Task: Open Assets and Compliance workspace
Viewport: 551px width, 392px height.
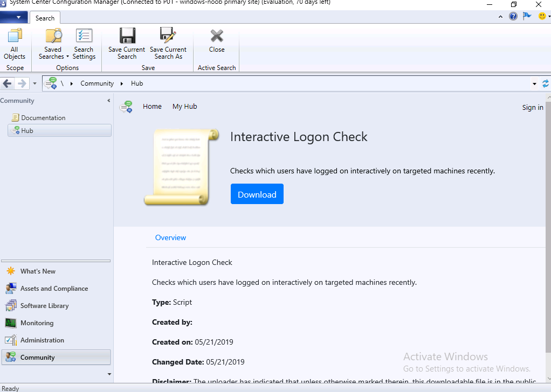Action: point(56,289)
